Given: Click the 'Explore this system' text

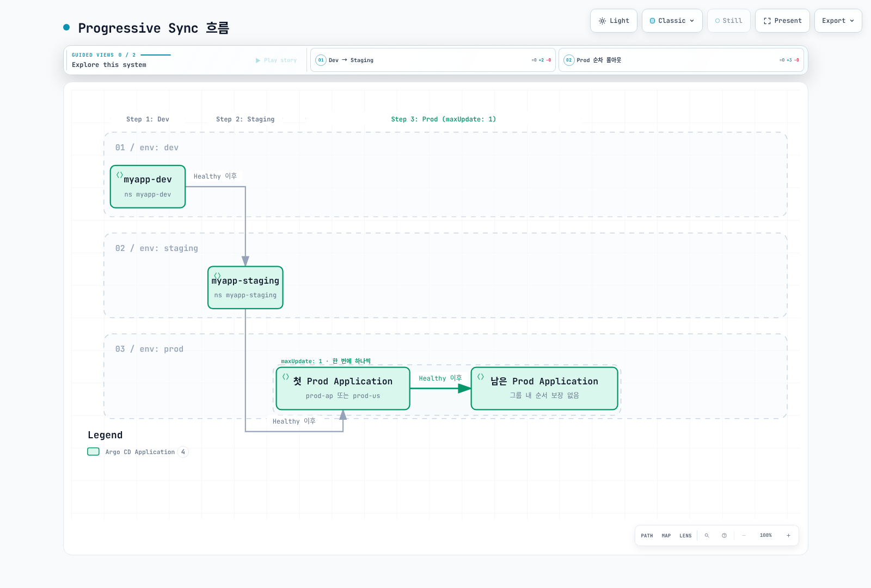Looking at the screenshot, I should tap(109, 65).
